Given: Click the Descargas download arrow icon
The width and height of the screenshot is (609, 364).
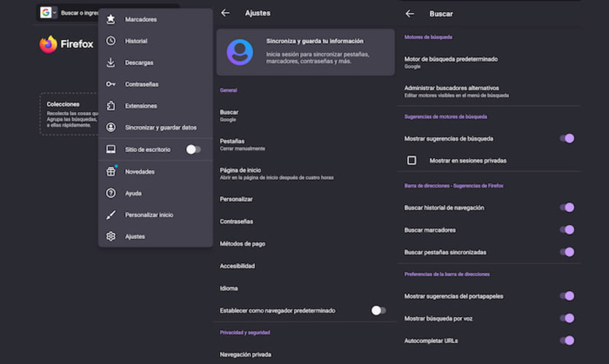Looking at the screenshot, I should click(x=111, y=62).
